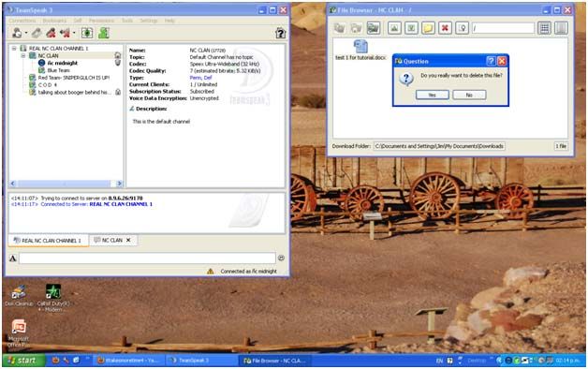Screen dimensions: 588x369
Task: Select the C O D 4 channel
Action: point(47,84)
